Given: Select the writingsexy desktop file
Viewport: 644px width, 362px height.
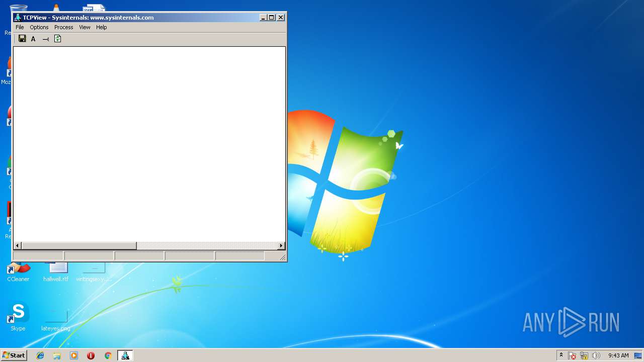Looking at the screenshot, I should point(93,272).
